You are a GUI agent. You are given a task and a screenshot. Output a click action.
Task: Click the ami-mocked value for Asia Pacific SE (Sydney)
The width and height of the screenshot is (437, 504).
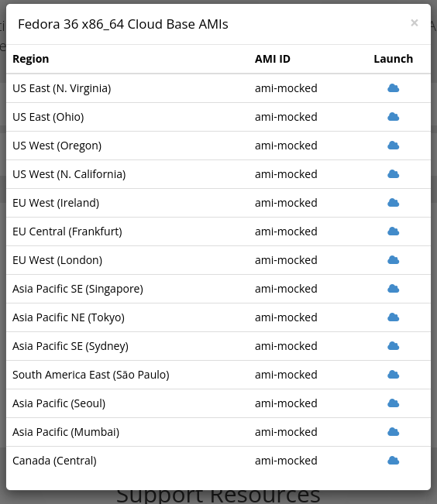[286, 346]
